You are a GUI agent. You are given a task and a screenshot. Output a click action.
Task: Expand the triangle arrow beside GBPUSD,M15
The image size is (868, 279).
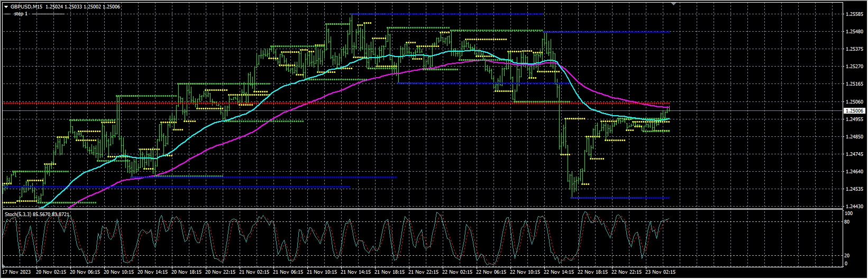(x=6, y=7)
